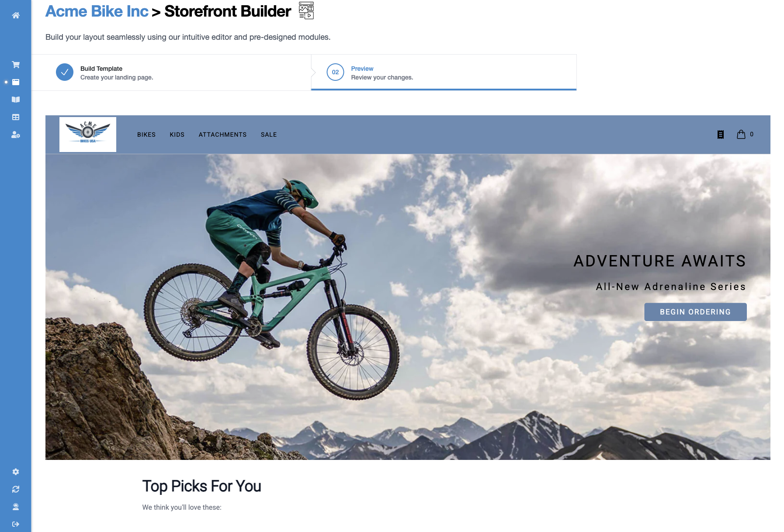Open the support agent sidebar icon
784x532 pixels.
coord(16,507)
